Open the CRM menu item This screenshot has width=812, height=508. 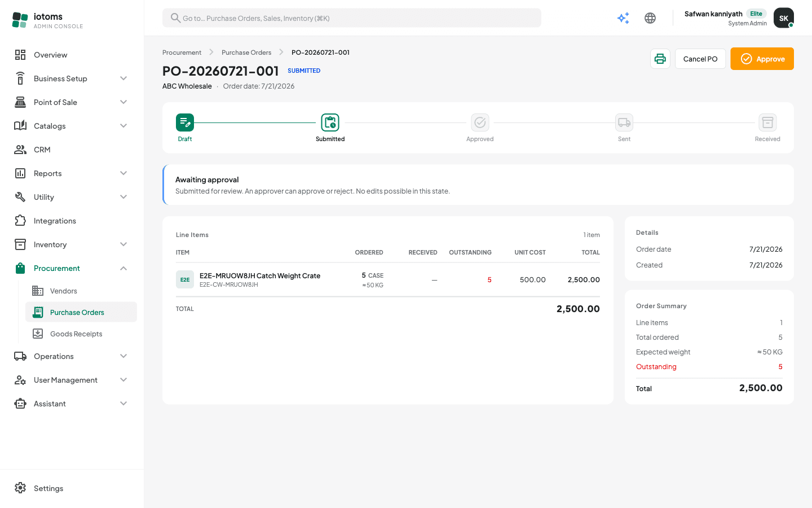coord(72,150)
